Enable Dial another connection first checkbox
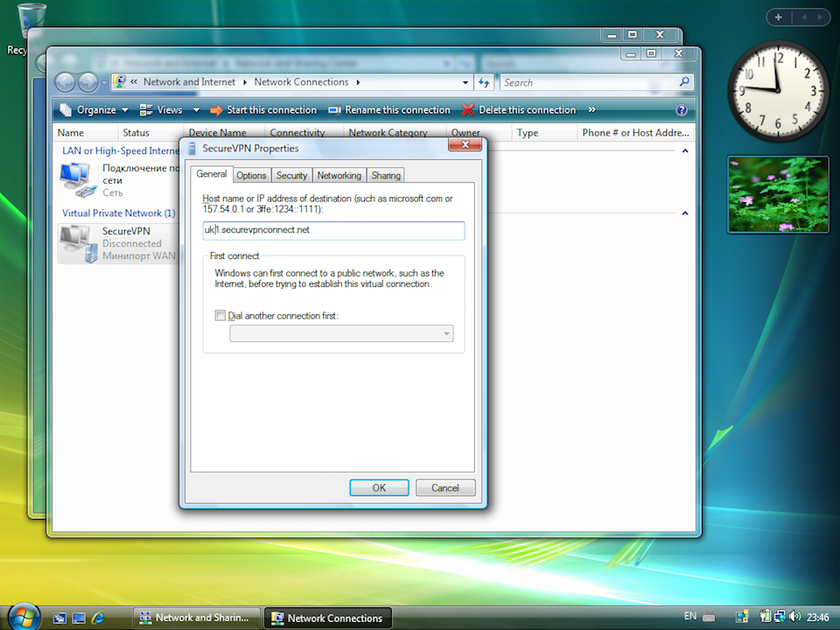The image size is (840, 630). pos(220,316)
